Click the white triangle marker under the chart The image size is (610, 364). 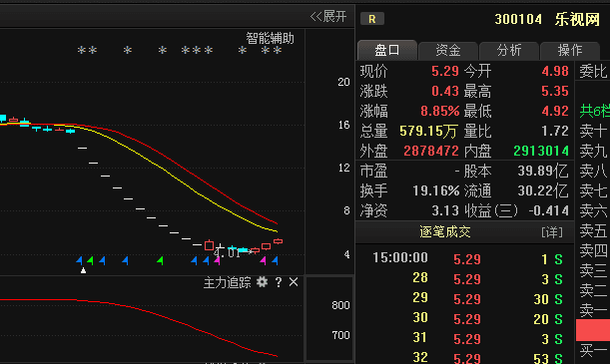point(83,270)
